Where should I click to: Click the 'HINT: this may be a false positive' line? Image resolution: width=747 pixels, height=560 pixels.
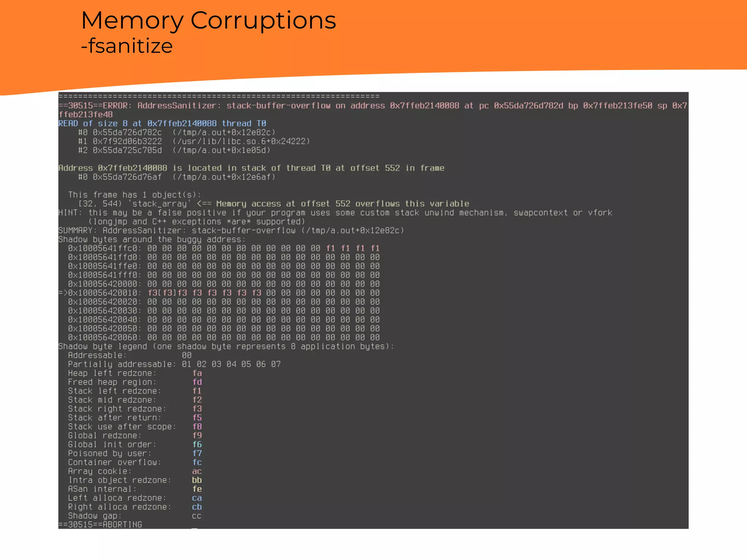pyautogui.click(x=335, y=213)
